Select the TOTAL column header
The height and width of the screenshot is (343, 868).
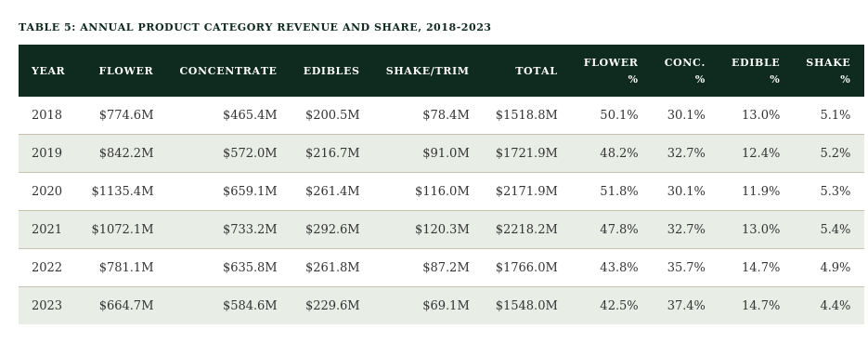pos(537,71)
